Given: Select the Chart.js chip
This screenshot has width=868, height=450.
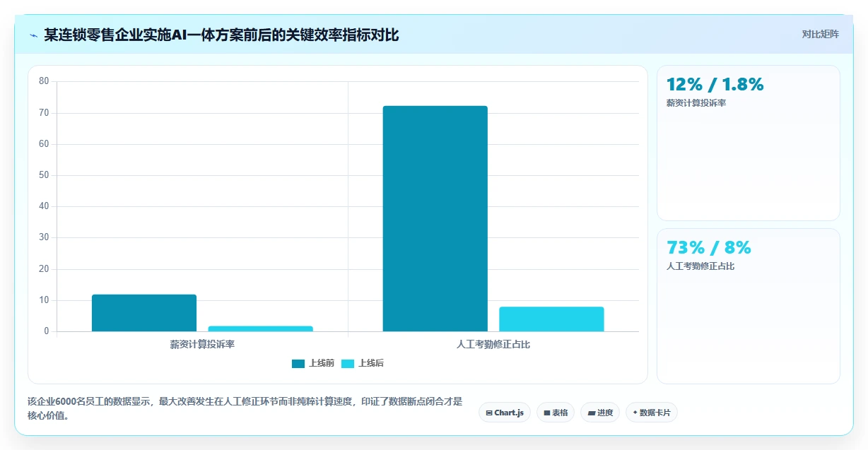Looking at the screenshot, I should [x=504, y=413].
